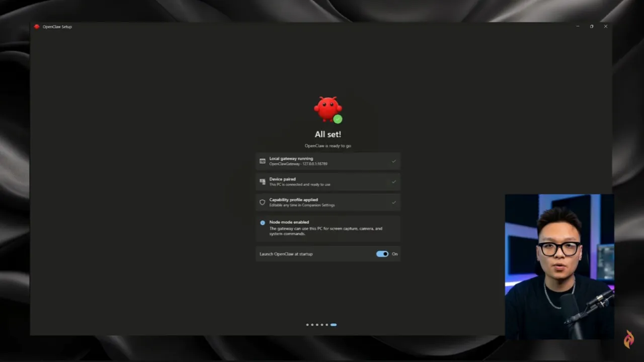This screenshot has width=644, height=362.
Task: Click the checkmark on the Local gateway running row
Action: point(394,161)
